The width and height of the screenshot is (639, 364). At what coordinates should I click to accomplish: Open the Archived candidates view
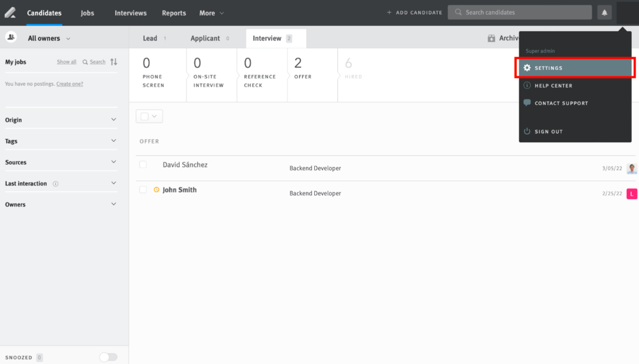pos(505,38)
